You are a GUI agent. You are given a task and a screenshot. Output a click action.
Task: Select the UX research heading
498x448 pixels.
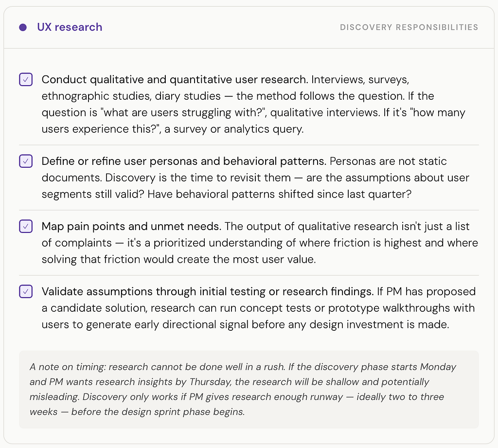click(70, 27)
